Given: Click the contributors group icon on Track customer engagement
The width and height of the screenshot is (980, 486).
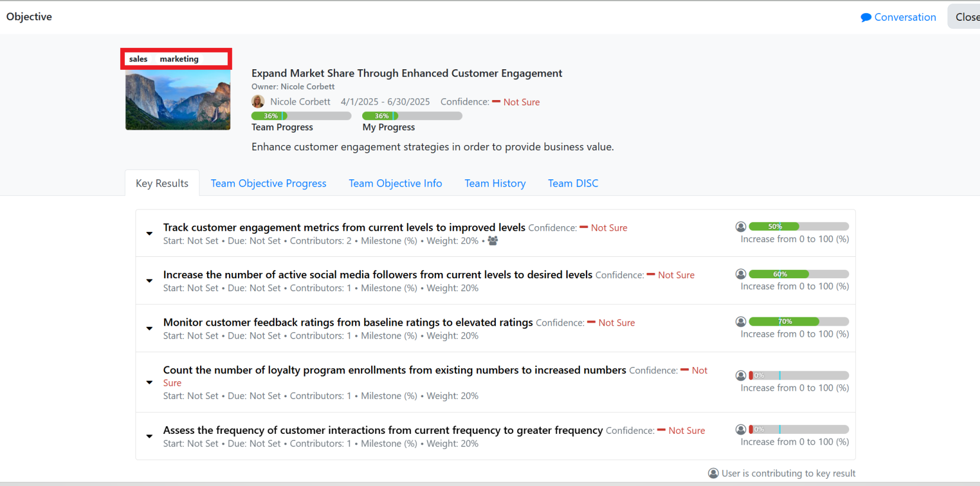Looking at the screenshot, I should click(x=493, y=241).
